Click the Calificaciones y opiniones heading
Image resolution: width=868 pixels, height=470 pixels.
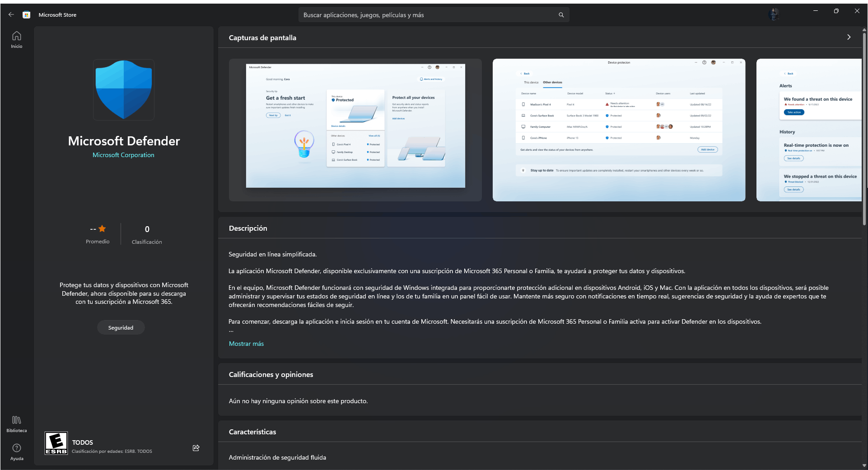pos(271,375)
